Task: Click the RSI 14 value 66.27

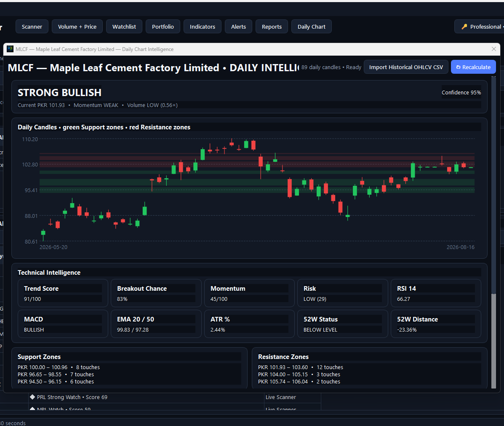Action: point(403,299)
